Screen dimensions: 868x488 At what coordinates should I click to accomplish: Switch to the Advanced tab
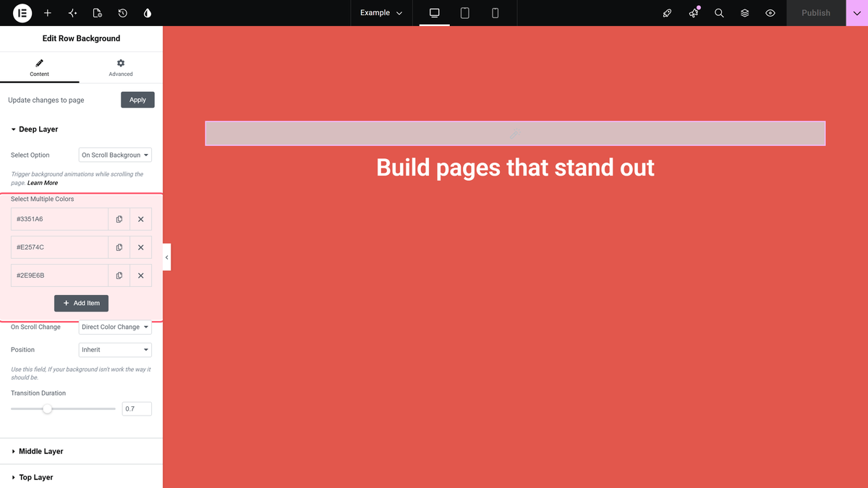(x=121, y=68)
